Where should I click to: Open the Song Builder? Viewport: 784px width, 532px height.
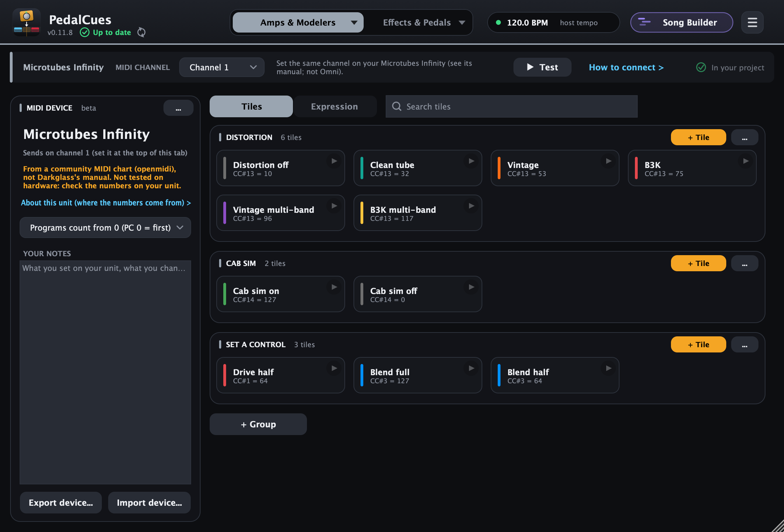(681, 22)
